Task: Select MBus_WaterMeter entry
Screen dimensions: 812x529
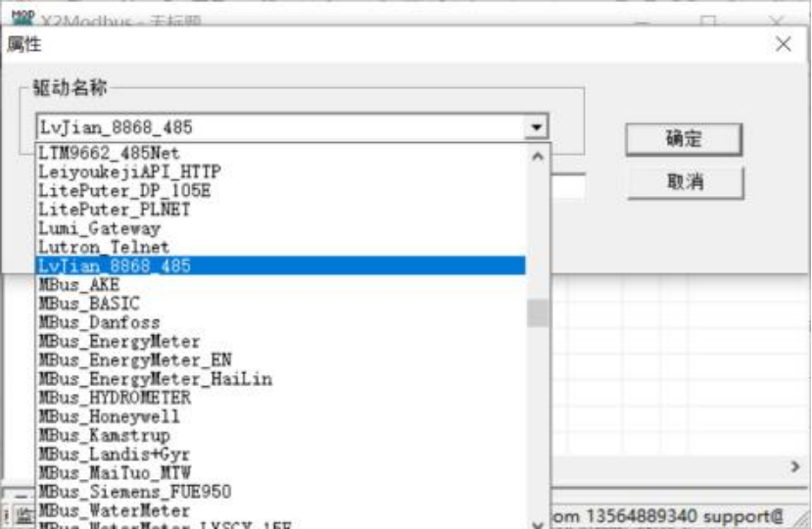Action: coord(281,510)
